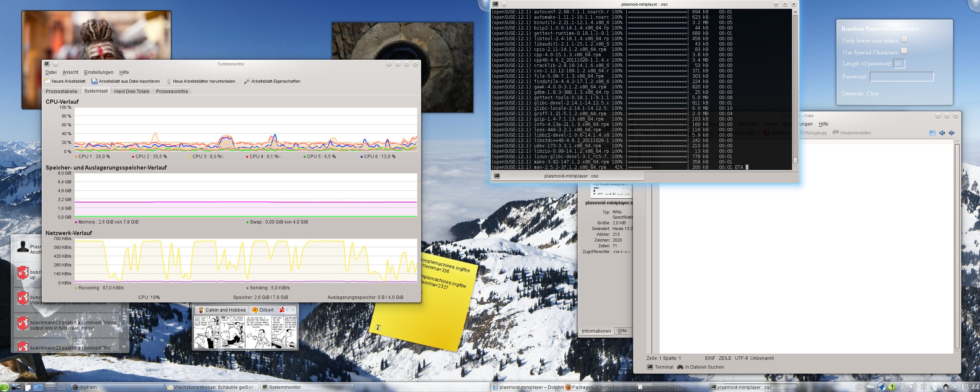Click the show desktop icon in the panel
Viewport: 980px width, 392px height.
[x=16, y=387]
